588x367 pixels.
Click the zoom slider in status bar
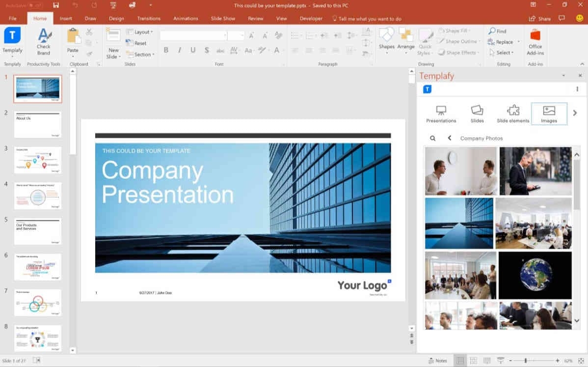click(526, 361)
